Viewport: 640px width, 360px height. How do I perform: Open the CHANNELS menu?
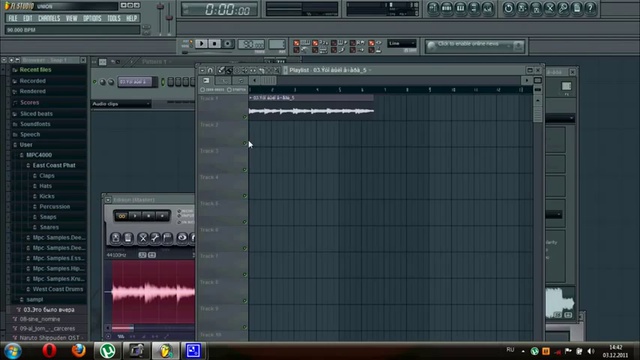(49, 18)
